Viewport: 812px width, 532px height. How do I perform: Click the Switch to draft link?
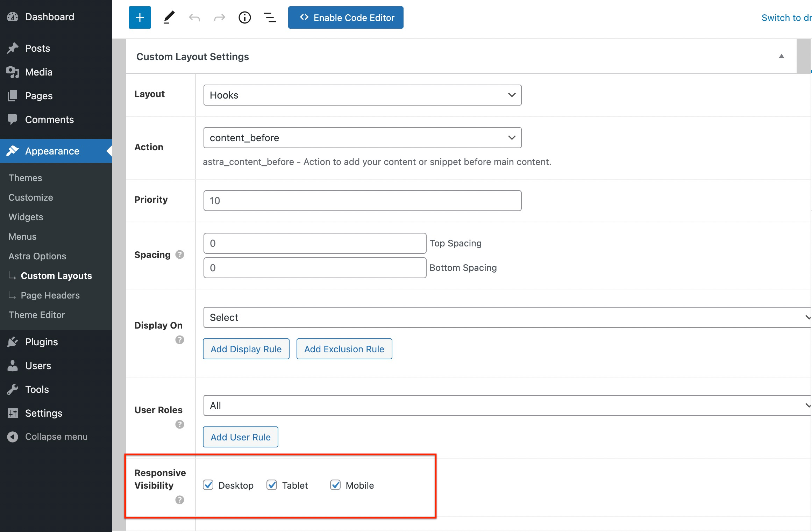(786, 17)
